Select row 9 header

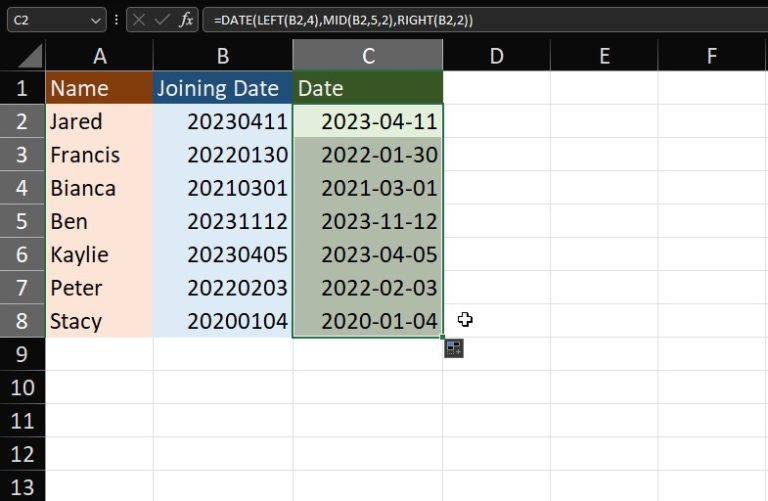coord(22,354)
